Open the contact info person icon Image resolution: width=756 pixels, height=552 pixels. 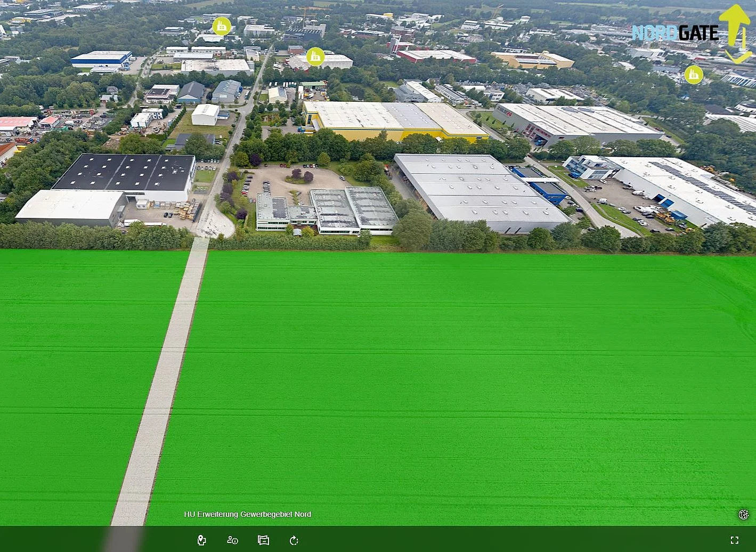(232, 540)
